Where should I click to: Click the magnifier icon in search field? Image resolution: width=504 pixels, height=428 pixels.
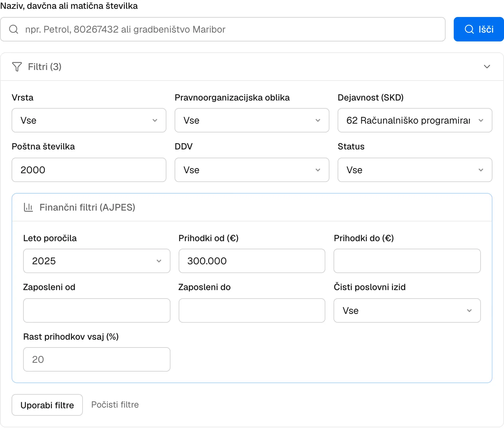tap(14, 29)
